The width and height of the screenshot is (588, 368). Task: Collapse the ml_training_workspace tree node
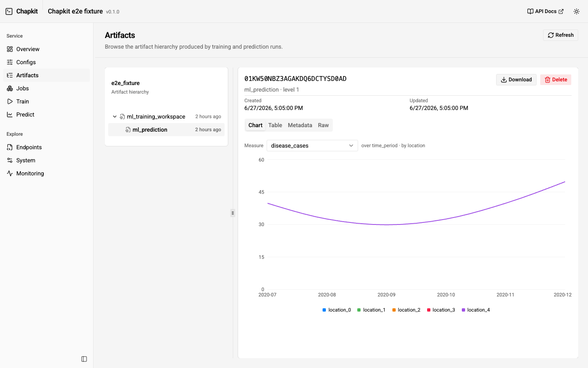coord(115,117)
